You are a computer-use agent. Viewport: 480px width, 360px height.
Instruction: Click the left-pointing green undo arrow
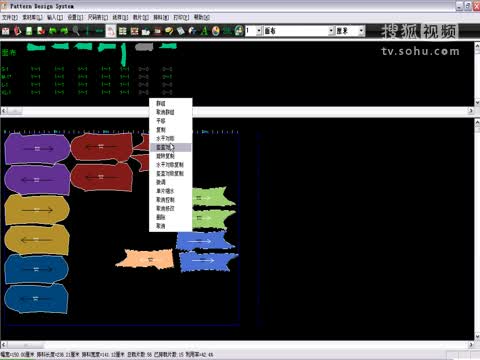53,31
